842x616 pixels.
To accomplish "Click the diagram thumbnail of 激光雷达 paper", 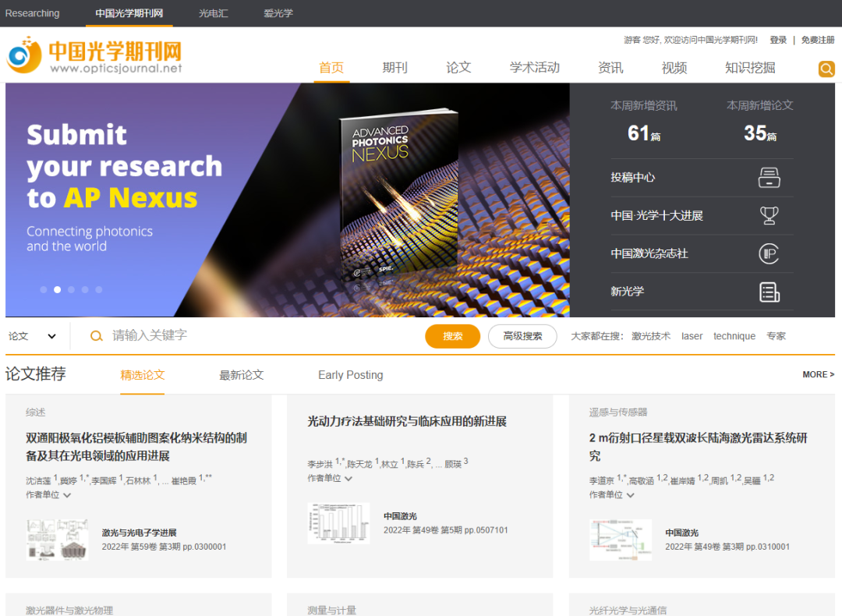I will tap(621, 540).
